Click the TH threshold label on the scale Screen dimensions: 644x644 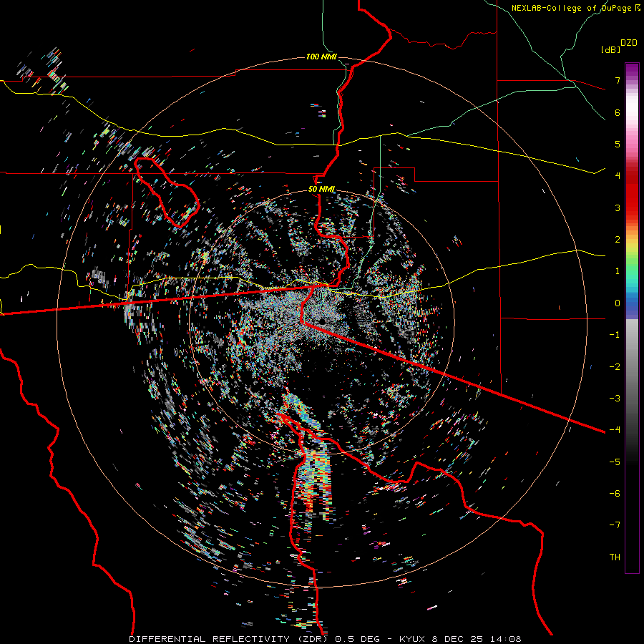[615, 557]
